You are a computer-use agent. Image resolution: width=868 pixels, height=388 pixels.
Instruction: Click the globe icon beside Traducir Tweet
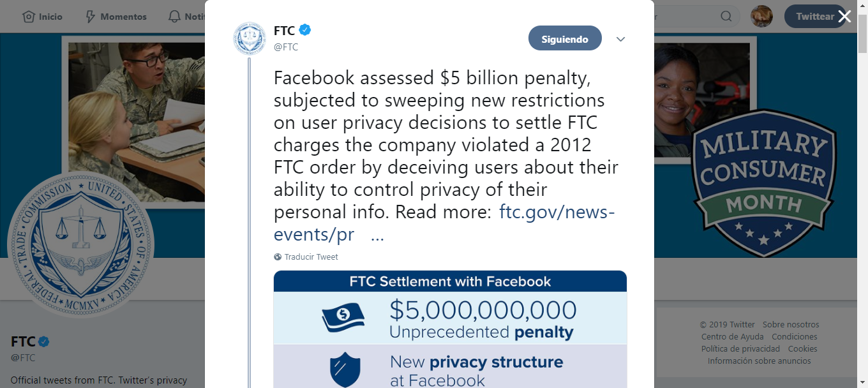point(278,257)
